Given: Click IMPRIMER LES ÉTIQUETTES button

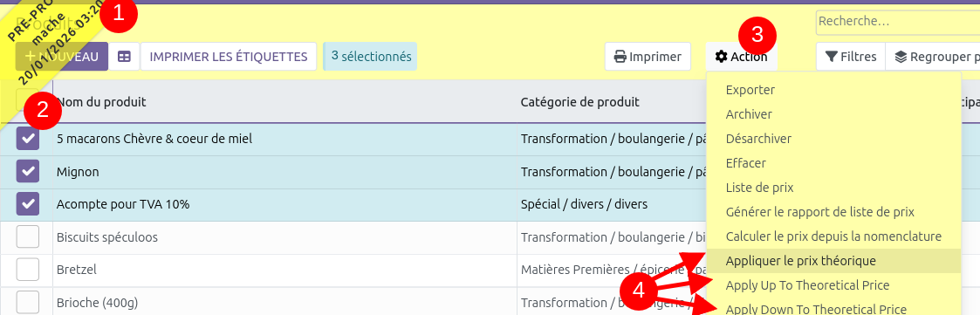Looking at the screenshot, I should point(229,57).
